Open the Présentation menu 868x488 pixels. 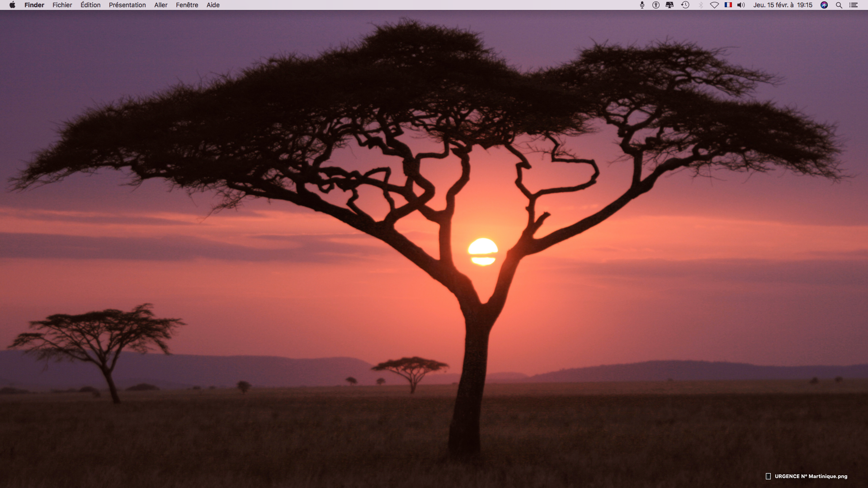click(127, 5)
